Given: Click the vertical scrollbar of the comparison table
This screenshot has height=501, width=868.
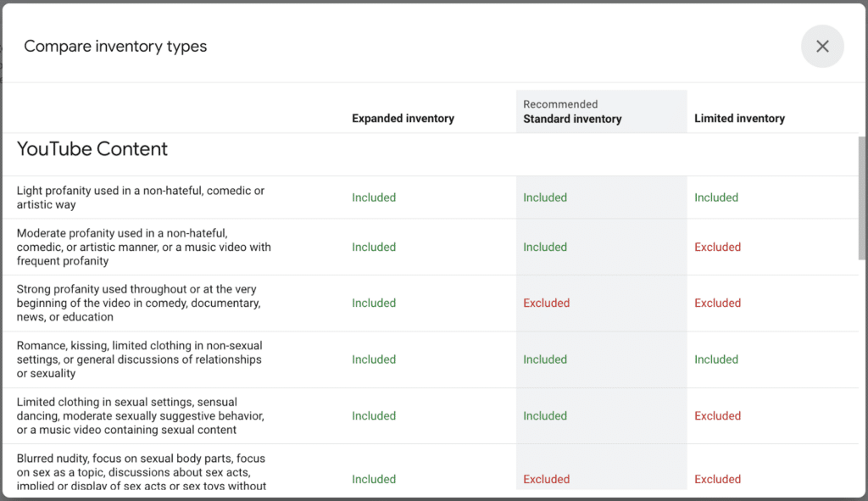Looking at the screenshot, I should pyautogui.click(x=862, y=198).
